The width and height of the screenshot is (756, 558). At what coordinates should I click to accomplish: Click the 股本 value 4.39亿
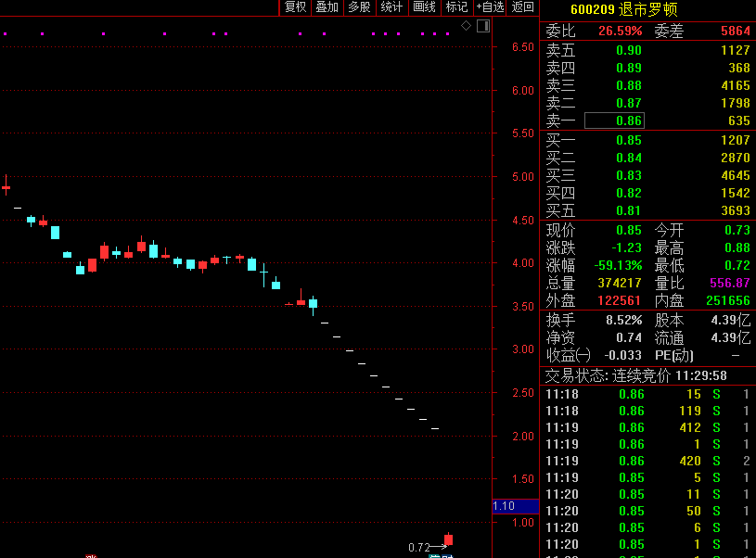coord(730,320)
